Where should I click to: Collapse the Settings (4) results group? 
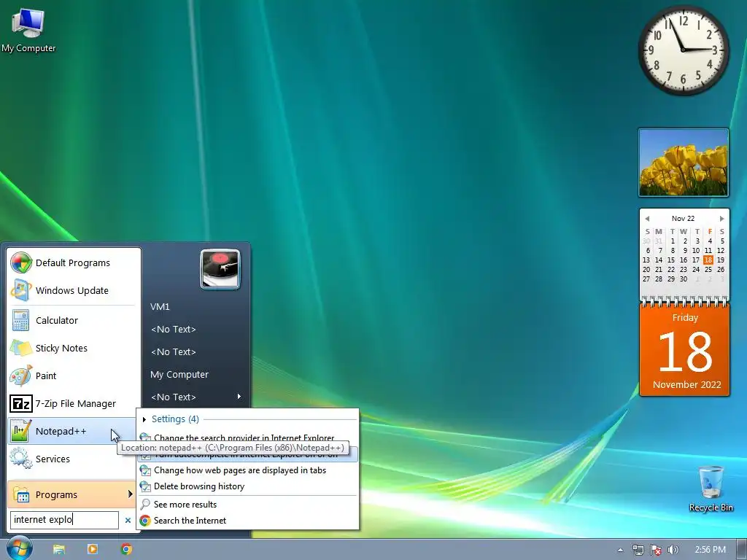[144, 419]
